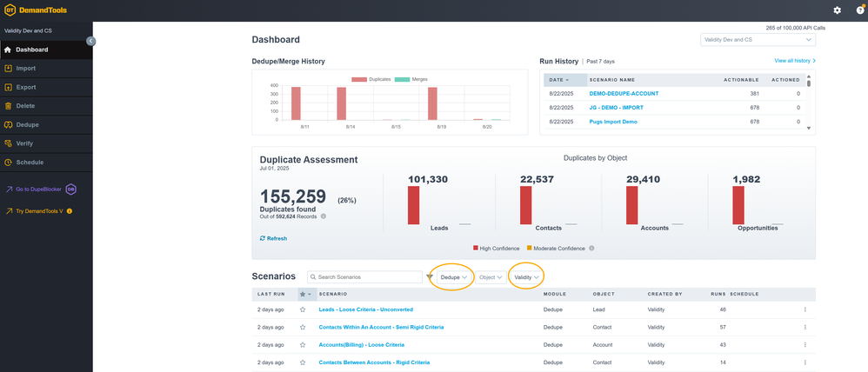868x372 pixels.
Task: Open settings gear icon in top bar
Action: (837, 10)
